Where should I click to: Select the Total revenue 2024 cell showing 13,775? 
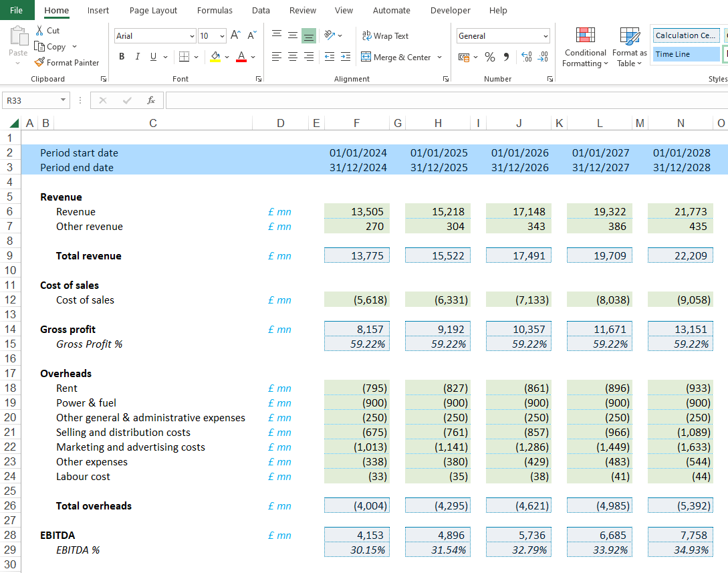coord(357,256)
